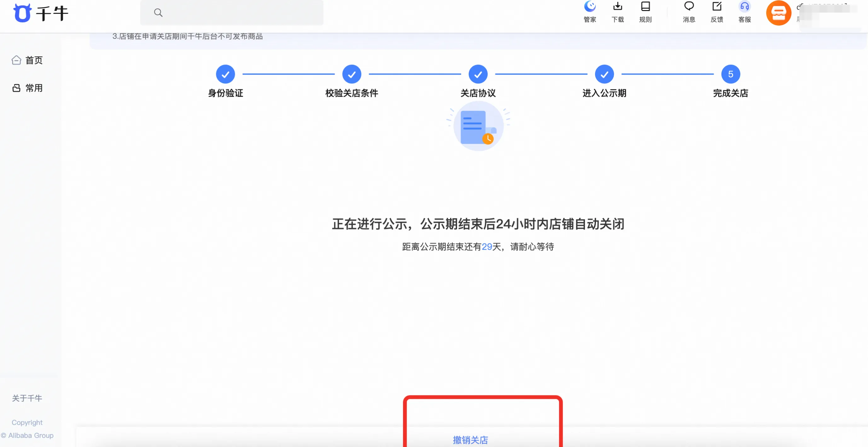Open 常用 in the sidebar
Screen dimensions: 868x447
(27, 88)
